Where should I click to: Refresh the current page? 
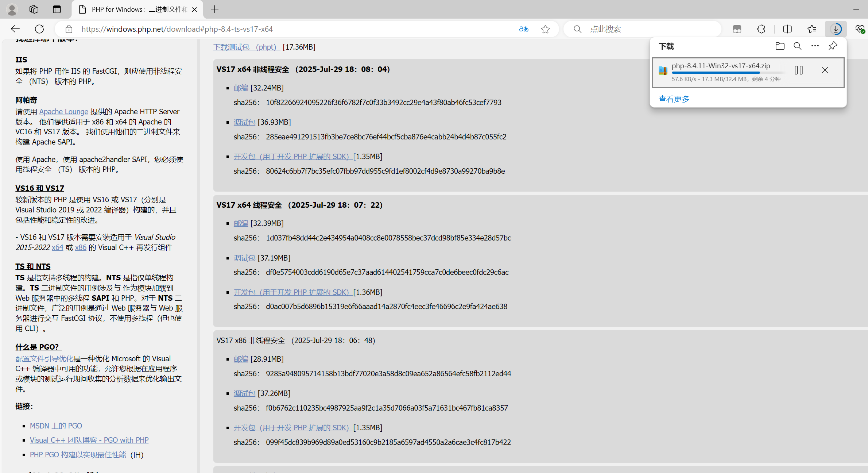coord(39,29)
